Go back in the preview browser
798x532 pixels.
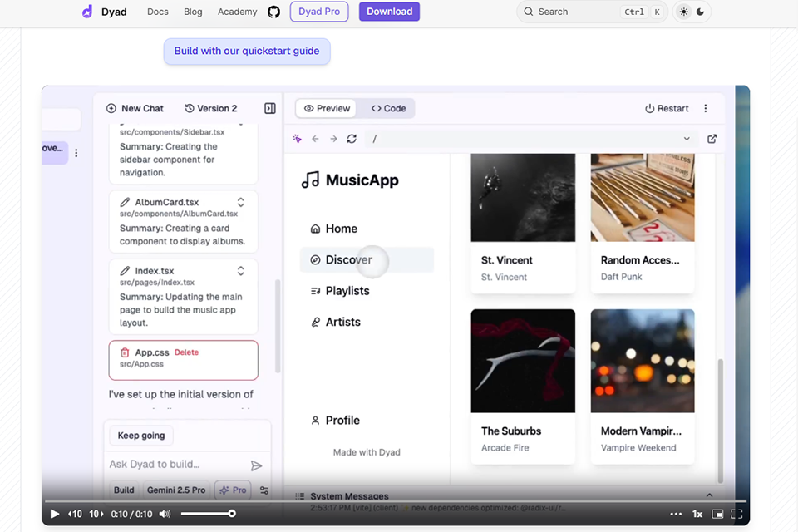tap(315, 139)
